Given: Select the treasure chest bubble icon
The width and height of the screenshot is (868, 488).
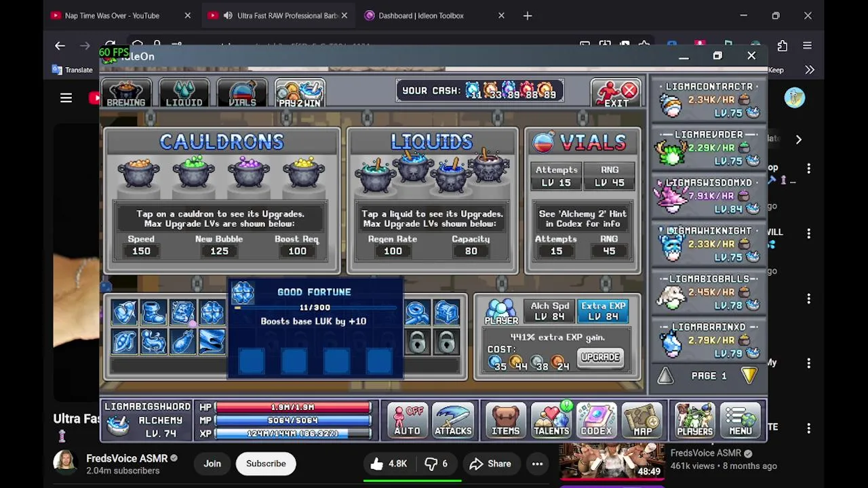Looking at the screenshot, I should 446,312.
